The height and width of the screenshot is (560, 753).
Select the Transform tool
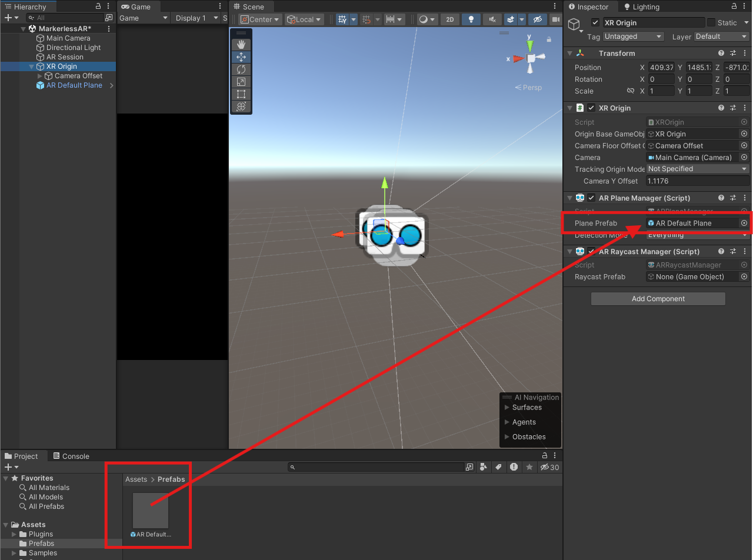(241, 106)
